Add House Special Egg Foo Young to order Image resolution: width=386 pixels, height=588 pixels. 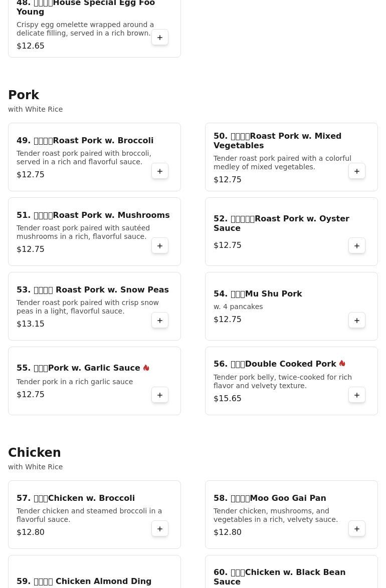tap(159, 38)
